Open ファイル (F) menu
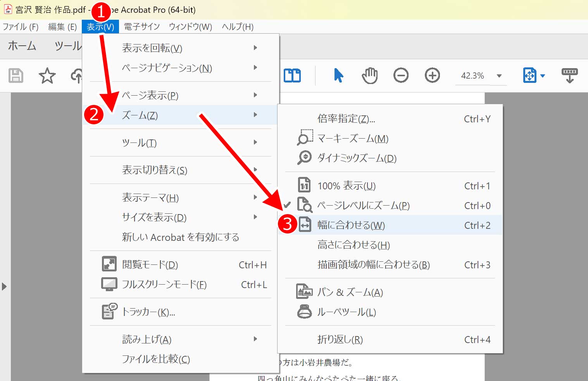 click(21, 27)
